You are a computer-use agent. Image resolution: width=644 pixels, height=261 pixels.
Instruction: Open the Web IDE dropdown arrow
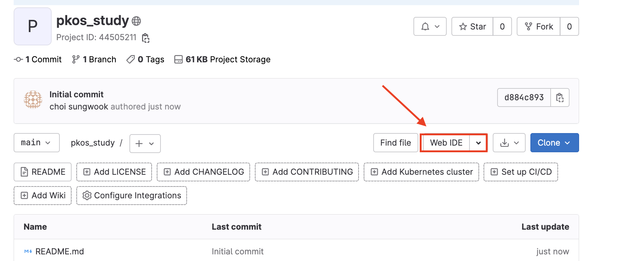(478, 143)
